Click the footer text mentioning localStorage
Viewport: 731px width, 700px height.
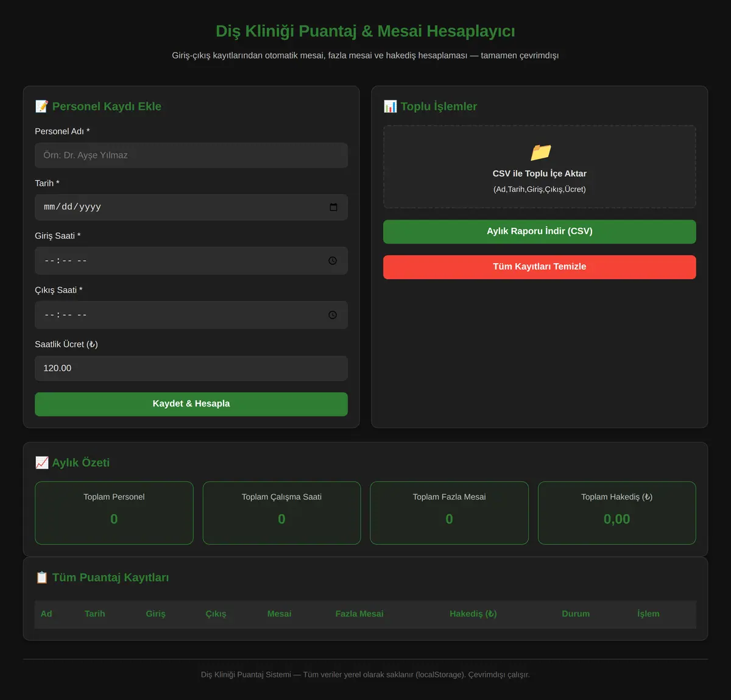[365, 674]
